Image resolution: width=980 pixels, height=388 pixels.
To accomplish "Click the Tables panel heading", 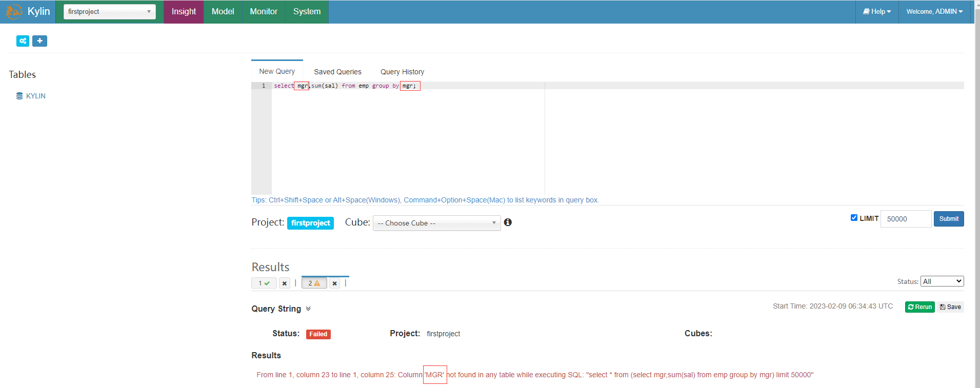I will click(23, 74).
